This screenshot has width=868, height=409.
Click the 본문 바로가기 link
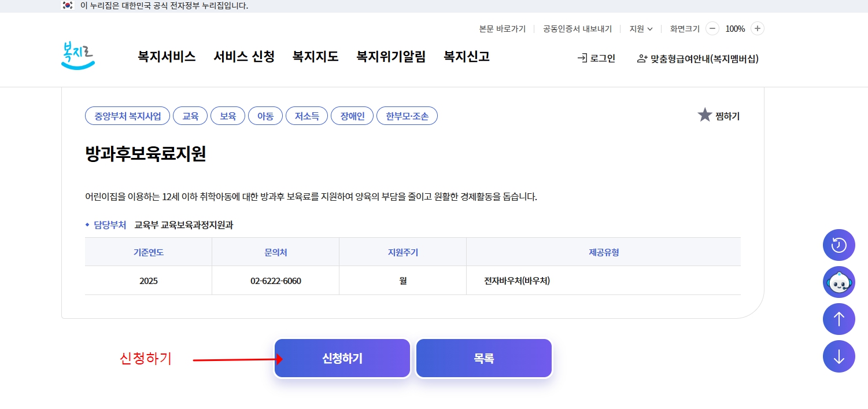click(503, 28)
